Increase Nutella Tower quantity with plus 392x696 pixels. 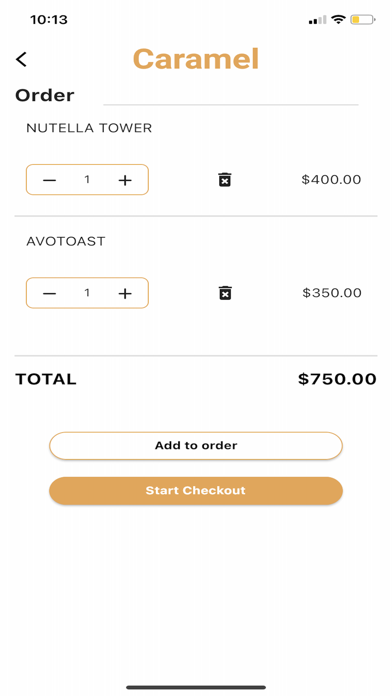[125, 180]
